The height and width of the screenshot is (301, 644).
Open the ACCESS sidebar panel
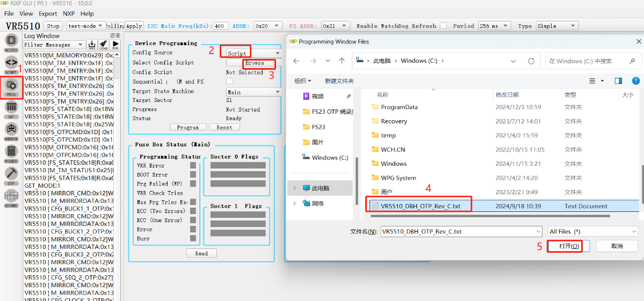pos(11,42)
